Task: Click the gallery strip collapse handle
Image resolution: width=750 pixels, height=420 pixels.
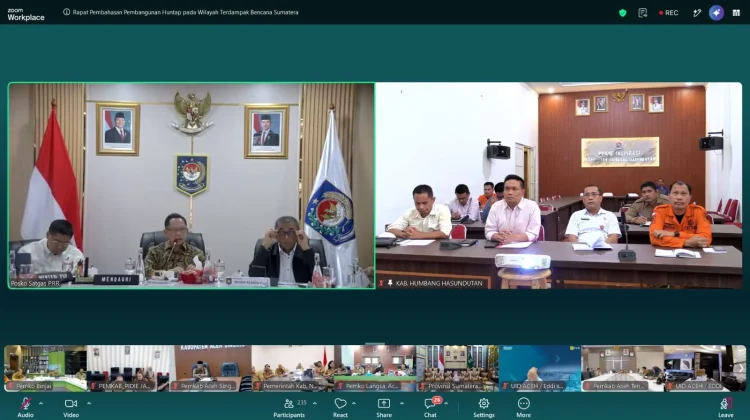Action: click(375, 343)
